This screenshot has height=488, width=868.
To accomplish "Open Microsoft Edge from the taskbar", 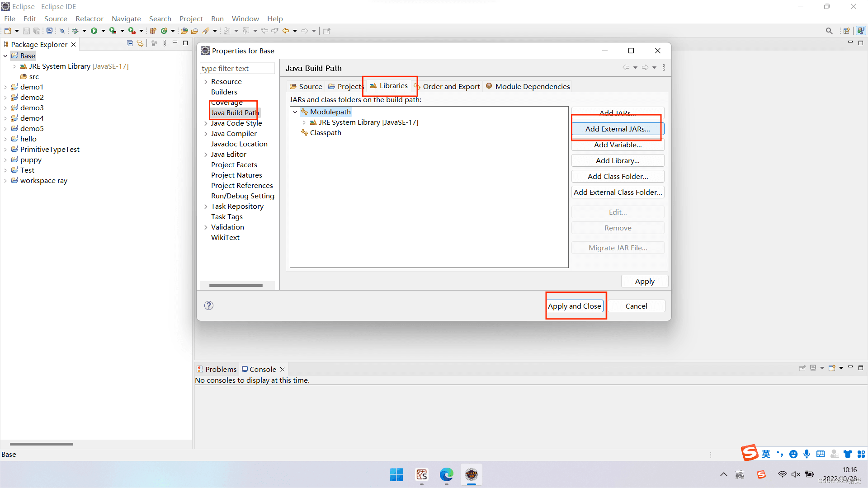I will coord(446,475).
